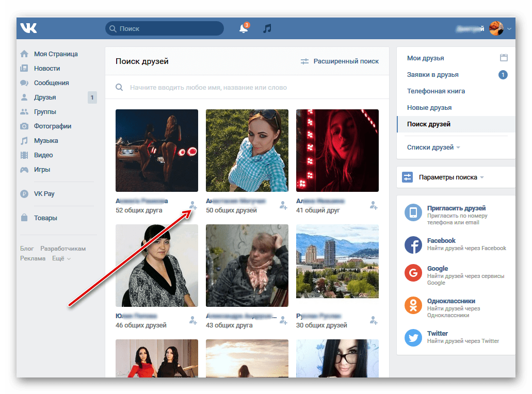Click the chat bubble icon beside Сообщения
This screenshot has height=394, width=532.
click(24, 83)
